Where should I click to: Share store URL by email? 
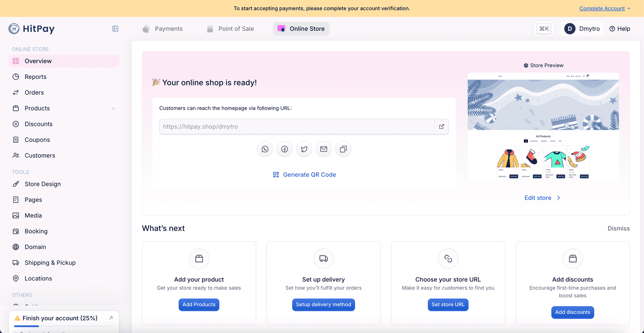[323, 149]
